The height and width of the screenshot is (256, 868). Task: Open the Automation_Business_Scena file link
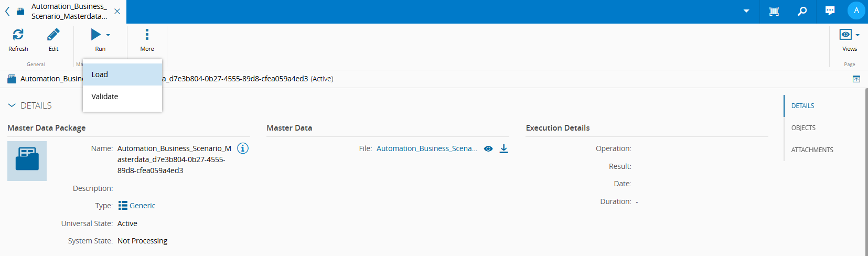(426, 148)
